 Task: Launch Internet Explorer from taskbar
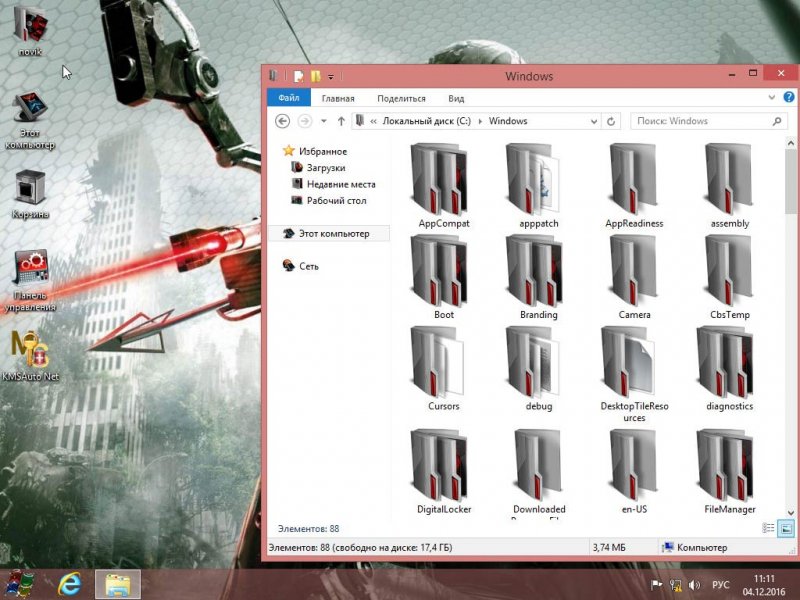pos(69,585)
